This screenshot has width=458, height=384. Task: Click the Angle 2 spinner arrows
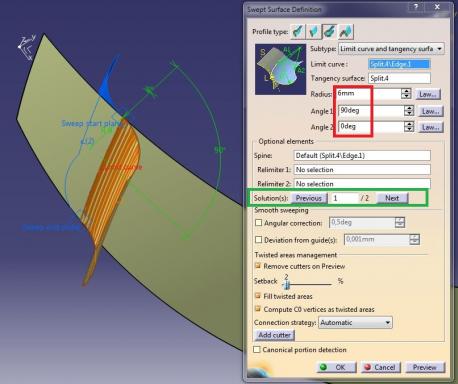409,127
